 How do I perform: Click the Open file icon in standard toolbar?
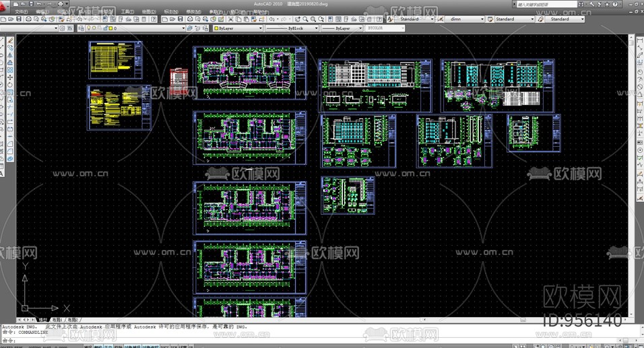tap(11, 19)
